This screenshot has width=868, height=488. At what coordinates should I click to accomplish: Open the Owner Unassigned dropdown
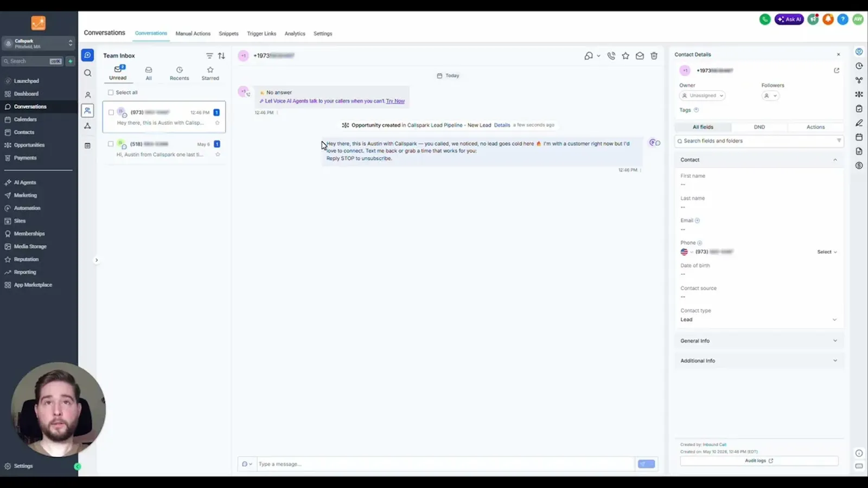[703, 95]
